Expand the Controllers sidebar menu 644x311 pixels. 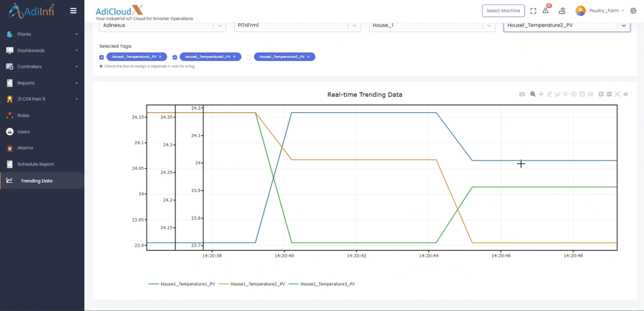[x=42, y=67]
